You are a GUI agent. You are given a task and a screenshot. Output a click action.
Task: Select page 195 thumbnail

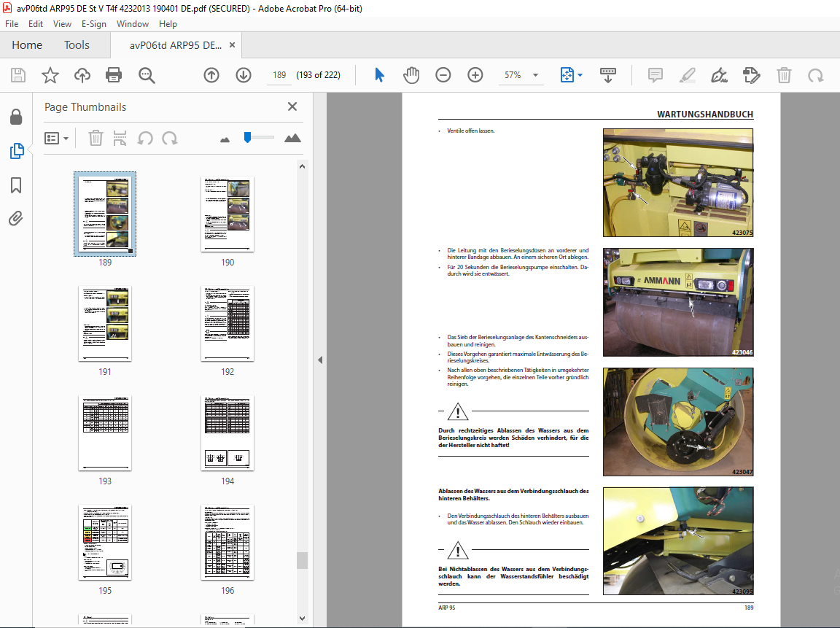point(105,542)
